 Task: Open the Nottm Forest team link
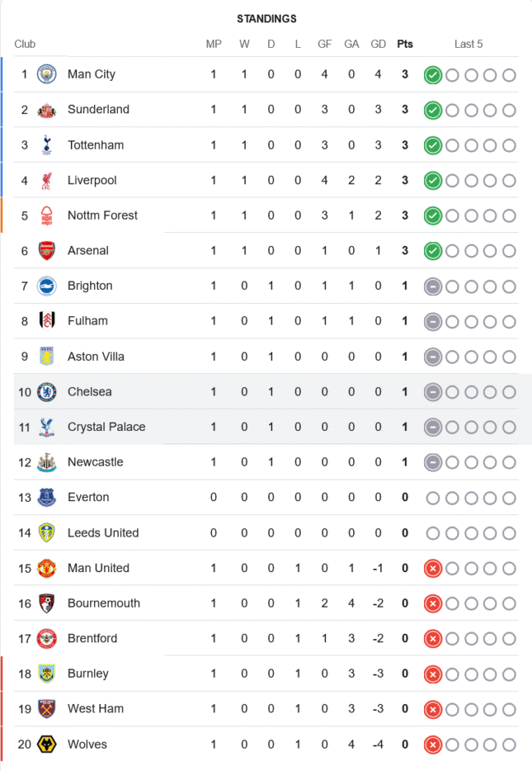tap(103, 215)
